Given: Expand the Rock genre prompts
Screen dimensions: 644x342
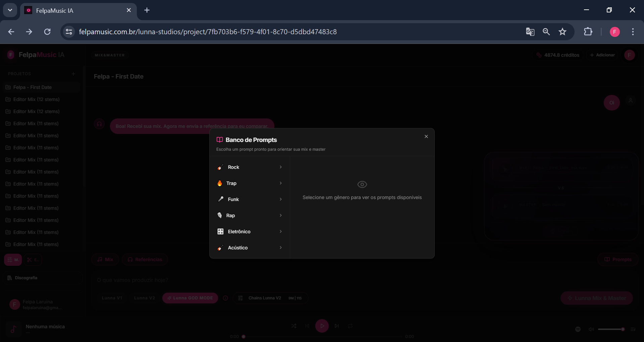Looking at the screenshot, I should [250, 167].
